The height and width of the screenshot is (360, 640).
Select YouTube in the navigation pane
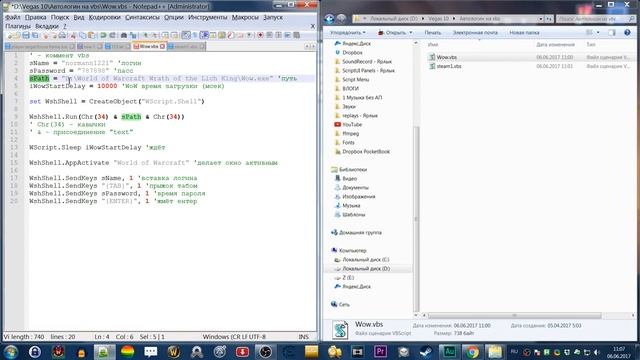352,124
